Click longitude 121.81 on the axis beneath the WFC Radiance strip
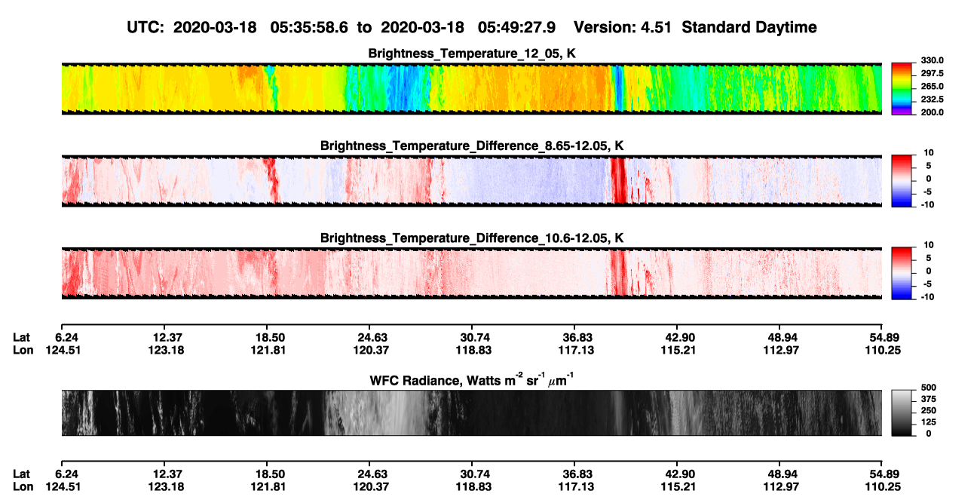The width and height of the screenshot is (980, 503). pyautogui.click(x=270, y=486)
